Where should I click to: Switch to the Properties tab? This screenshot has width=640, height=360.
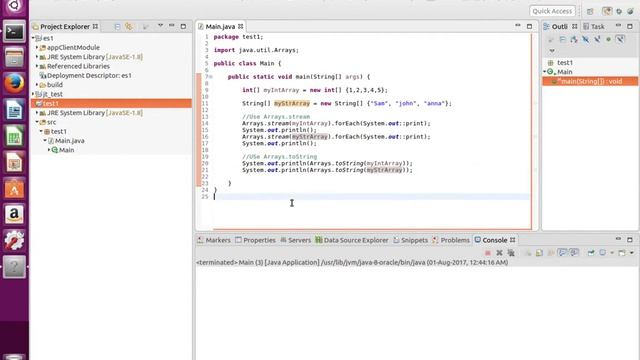[255, 240]
